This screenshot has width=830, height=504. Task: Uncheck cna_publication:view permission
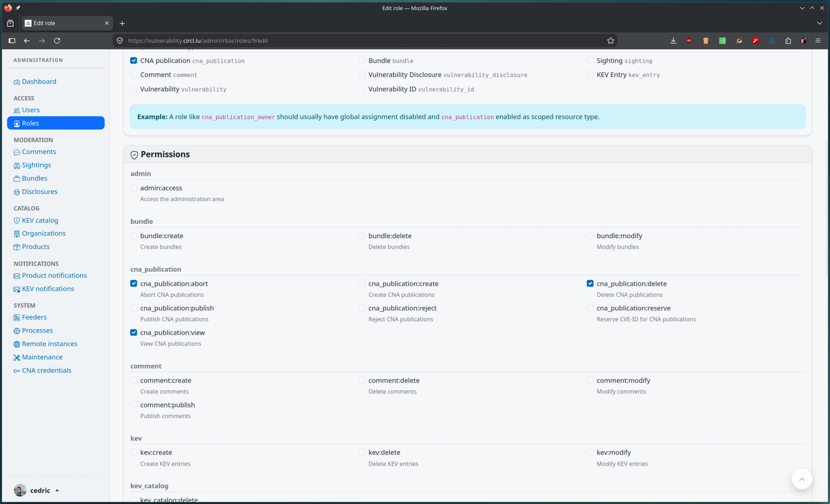134,332
